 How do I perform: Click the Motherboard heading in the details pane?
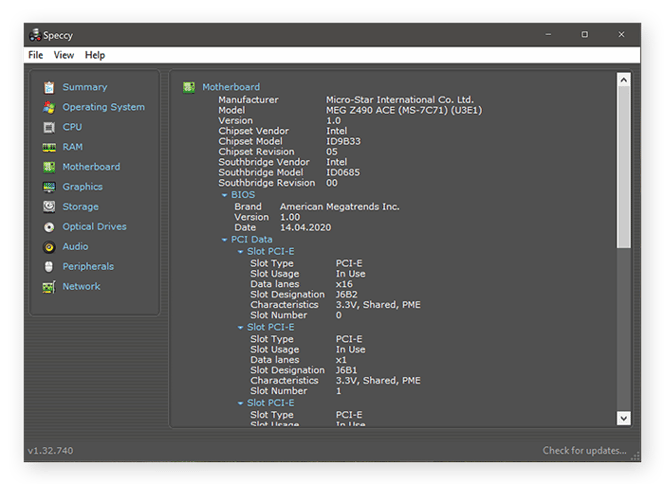pos(231,87)
